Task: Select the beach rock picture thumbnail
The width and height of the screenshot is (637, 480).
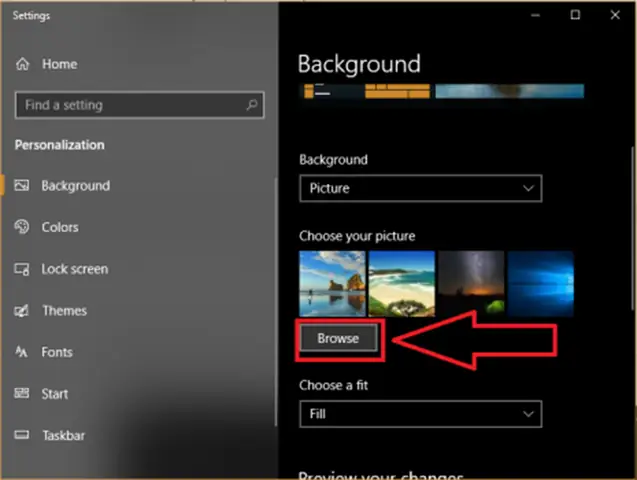Action: point(332,283)
